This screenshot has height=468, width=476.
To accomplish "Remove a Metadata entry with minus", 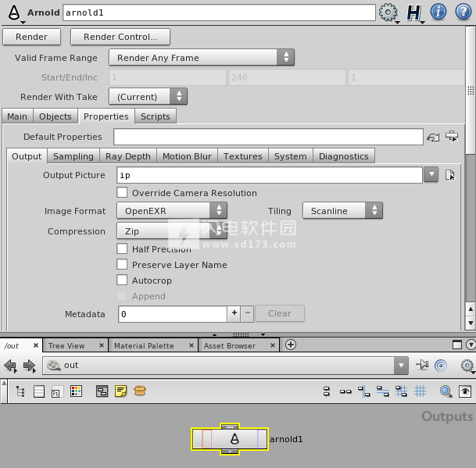I will click(248, 313).
